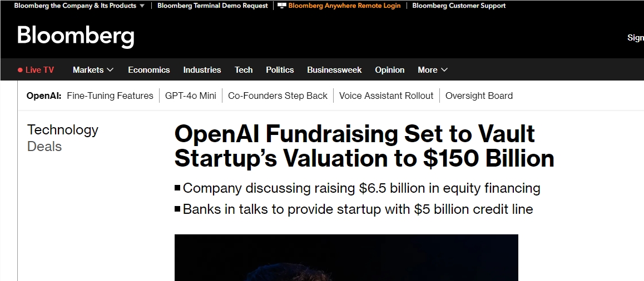Image resolution: width=644 pixels, height=281 pixels.
Task: Expand the More navigation menu
Action: coord(433,70)
